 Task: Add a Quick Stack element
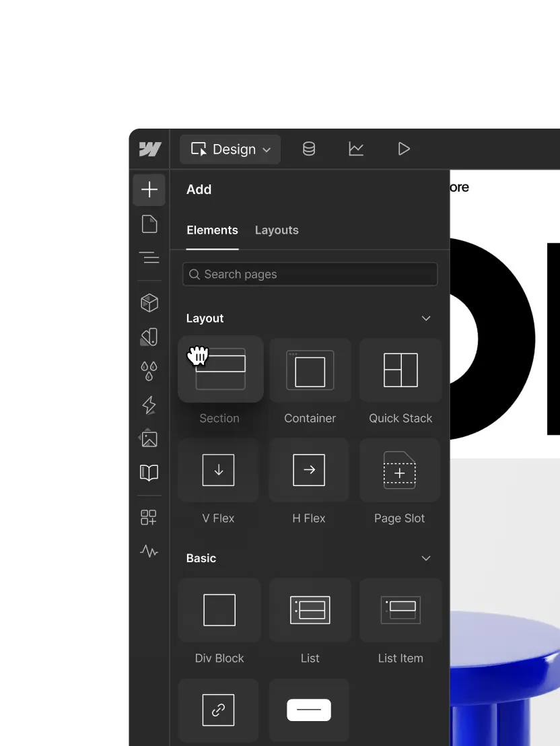(400, 372)
